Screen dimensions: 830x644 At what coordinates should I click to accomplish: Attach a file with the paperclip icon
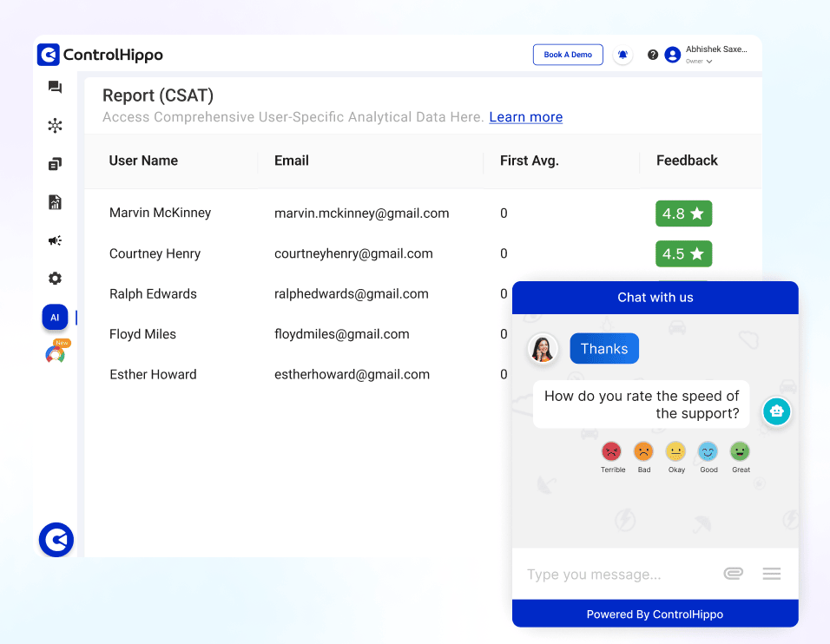point(733,574)
